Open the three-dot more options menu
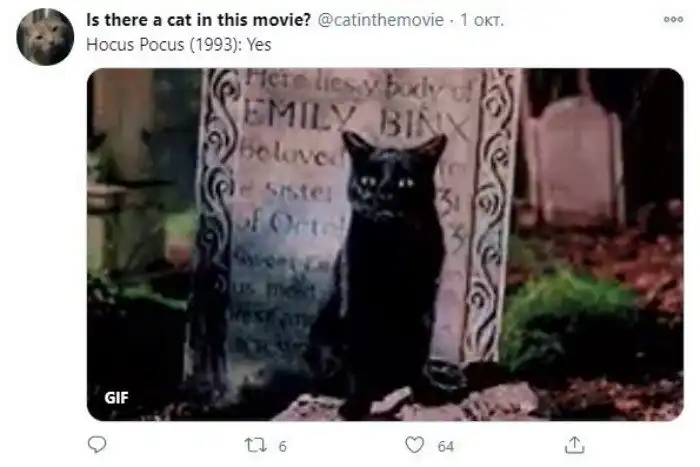The height and width of the screenshot is (467, 700). click(673, 19)
